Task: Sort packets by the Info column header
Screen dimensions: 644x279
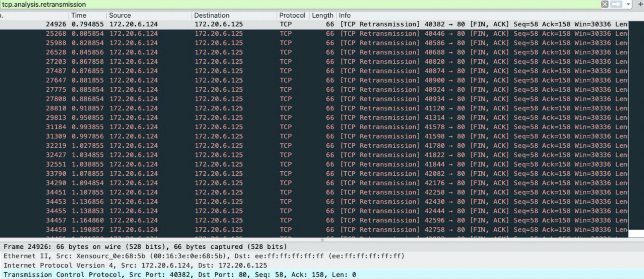Action: (344, 15)
